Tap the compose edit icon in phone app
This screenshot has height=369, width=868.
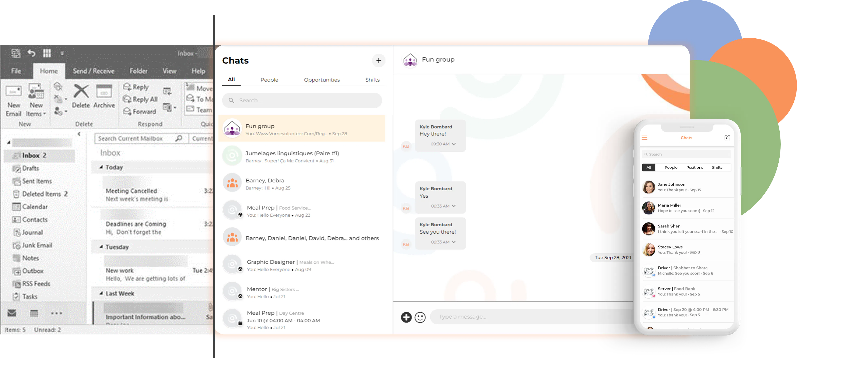pyautogui.click(x=727, y=138)
